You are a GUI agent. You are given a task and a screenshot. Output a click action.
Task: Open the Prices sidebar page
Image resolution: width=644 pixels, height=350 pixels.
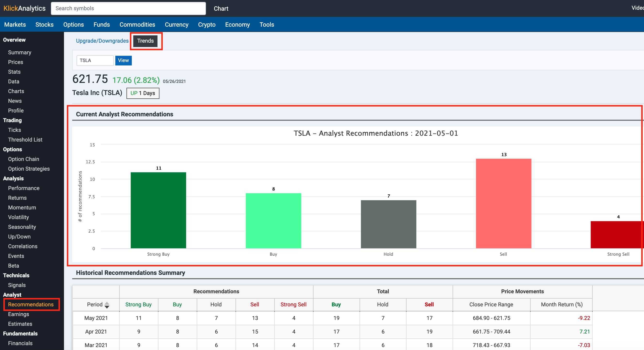pos(16,62)
